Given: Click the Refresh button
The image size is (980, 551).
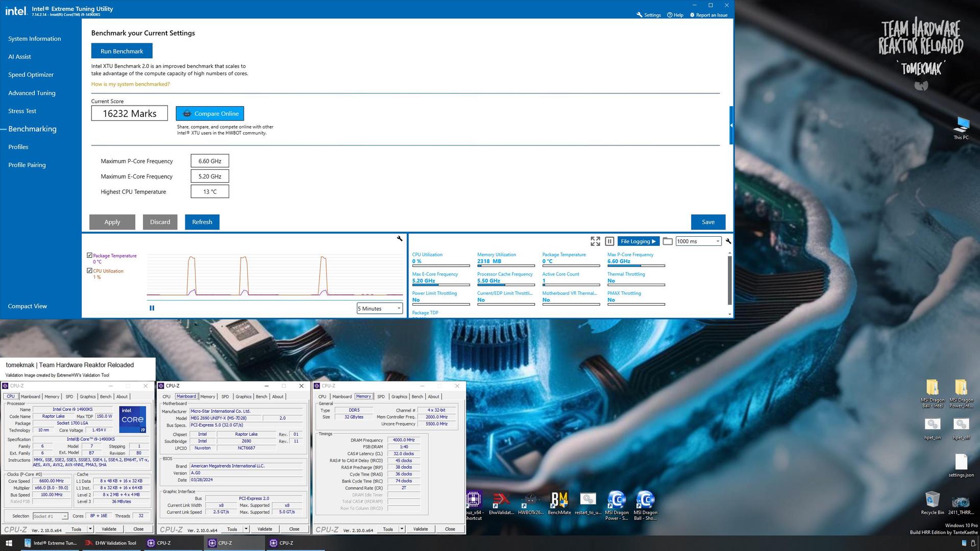Looking at the screenshot, I should [x=202, y=222].
